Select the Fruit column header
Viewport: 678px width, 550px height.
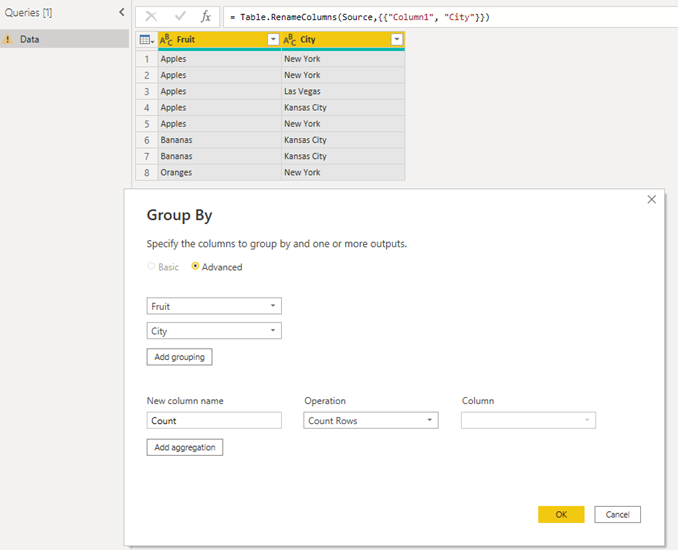220,40
